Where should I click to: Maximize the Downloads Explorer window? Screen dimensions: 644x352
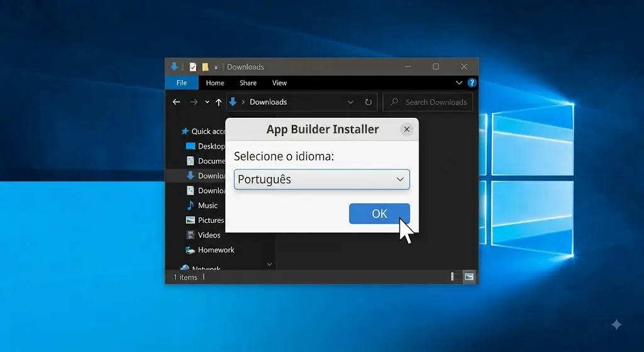pyautogui.click(x=436, y=67)
